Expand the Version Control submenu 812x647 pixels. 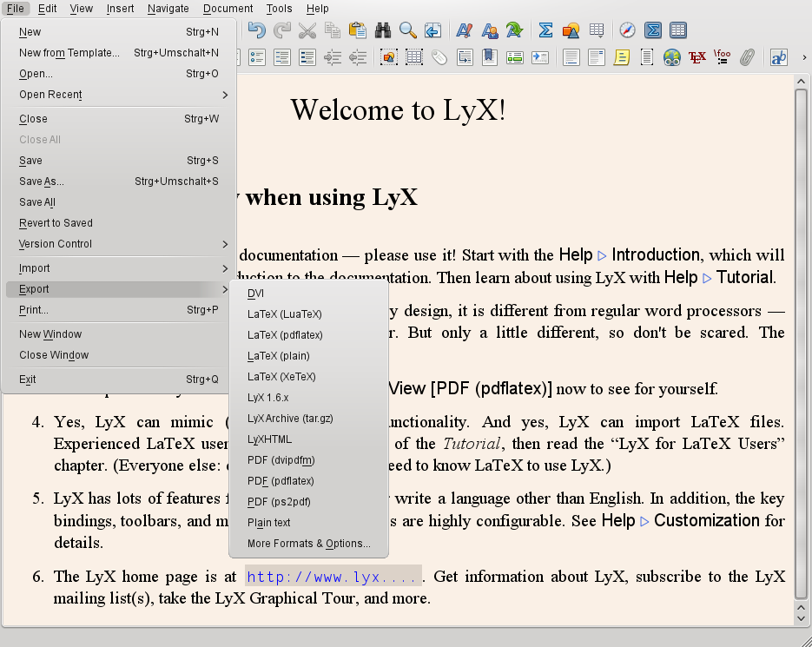[56, 244]
